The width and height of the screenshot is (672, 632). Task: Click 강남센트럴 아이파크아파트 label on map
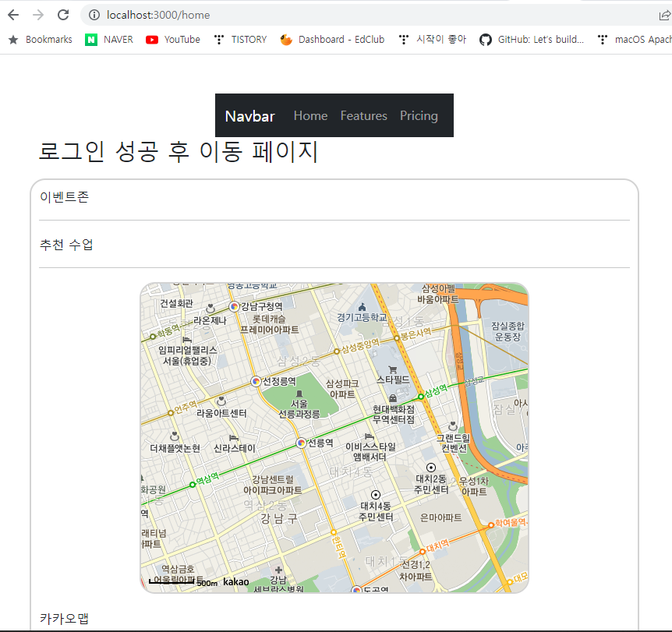(273, 485)
